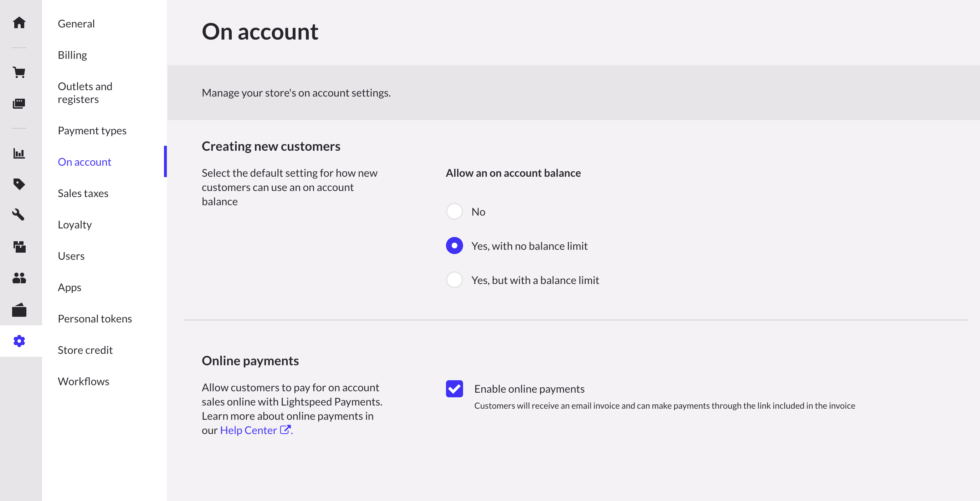Open the Sell screen cart icon
The height and width of the screenshot is (501, 980).
(x=19, y=72)
